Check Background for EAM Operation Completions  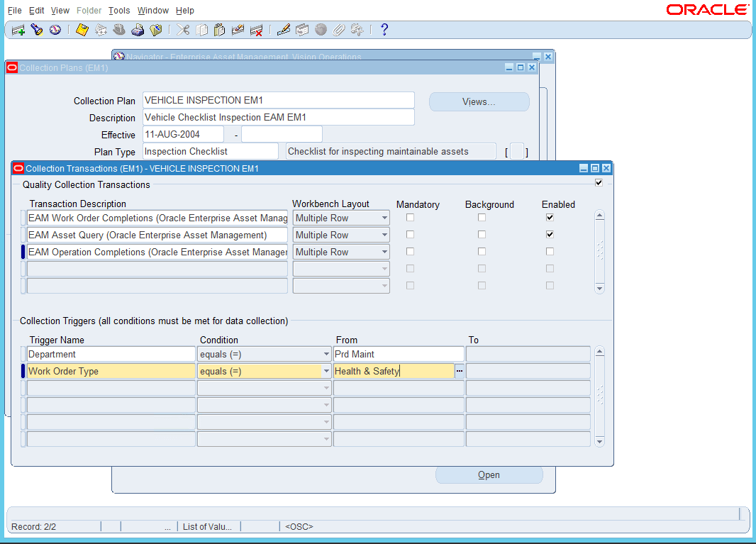pyautogui.click(x=482, y=251)
